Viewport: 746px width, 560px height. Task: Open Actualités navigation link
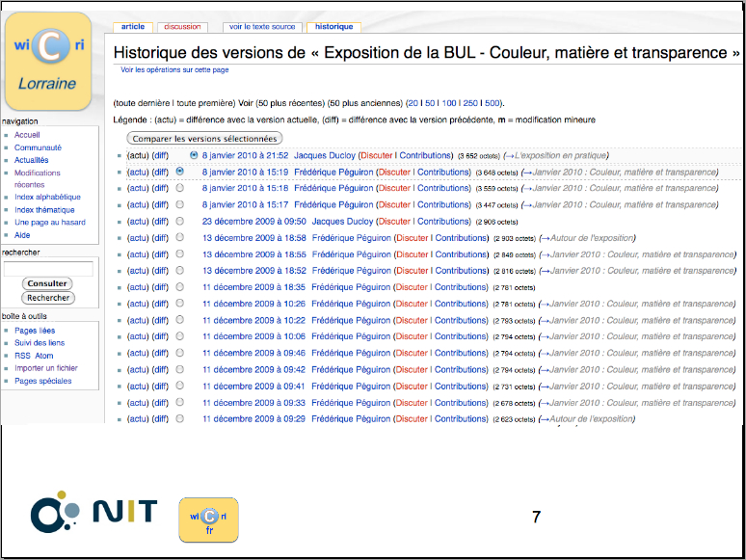point(32,160)
